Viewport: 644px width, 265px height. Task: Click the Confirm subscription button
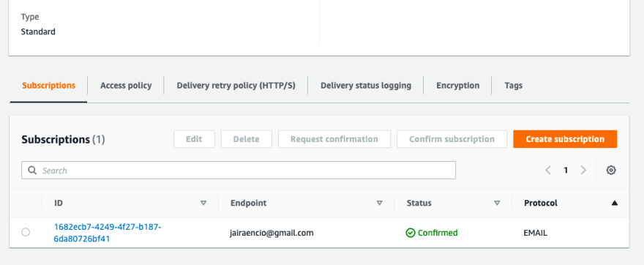pyautogui.click(x=452, y=139)
